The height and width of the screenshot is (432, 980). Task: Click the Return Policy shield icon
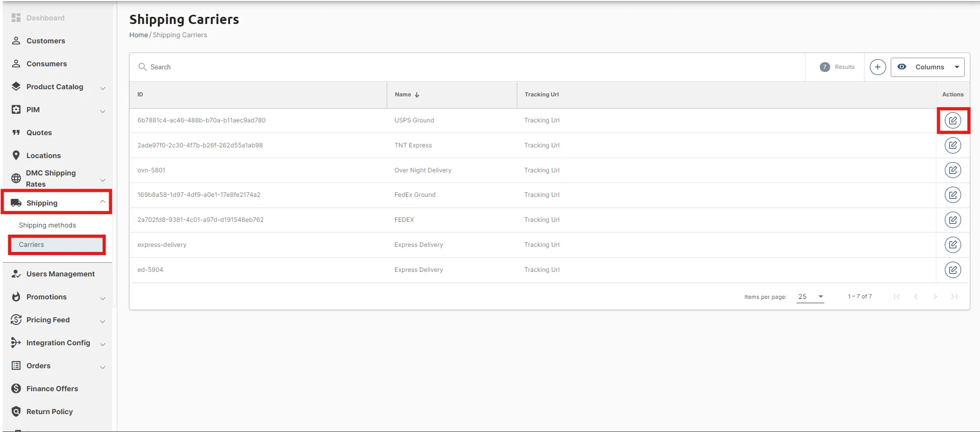[x=16, y=411]
